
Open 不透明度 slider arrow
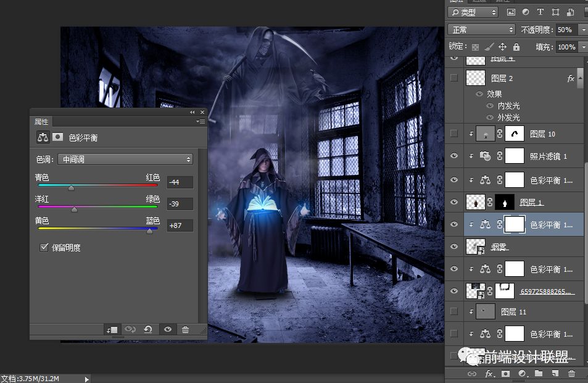point(583,29)
